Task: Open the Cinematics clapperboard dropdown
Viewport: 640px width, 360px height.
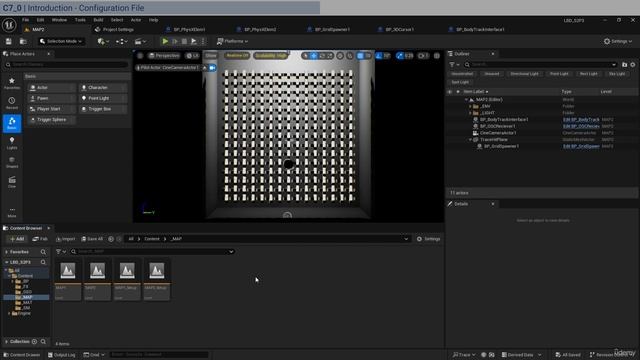Action: click(140, 41)
